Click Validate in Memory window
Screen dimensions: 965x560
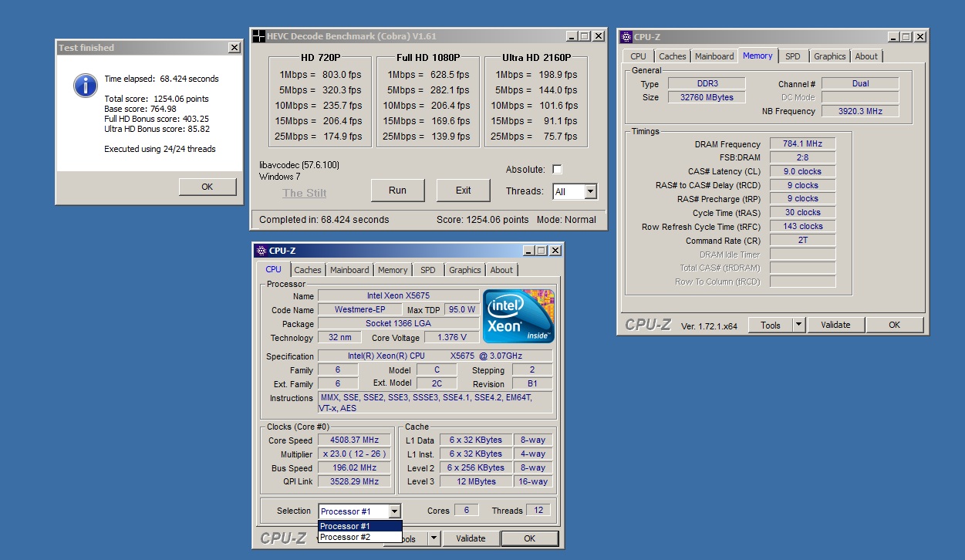tap(835, 325)
